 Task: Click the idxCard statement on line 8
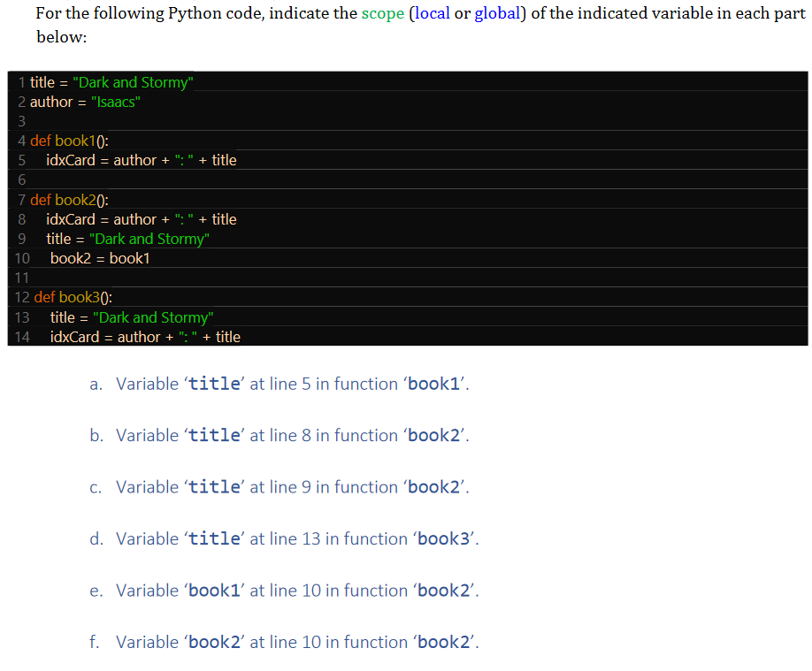pyautogui.click(x=142, y=219)
